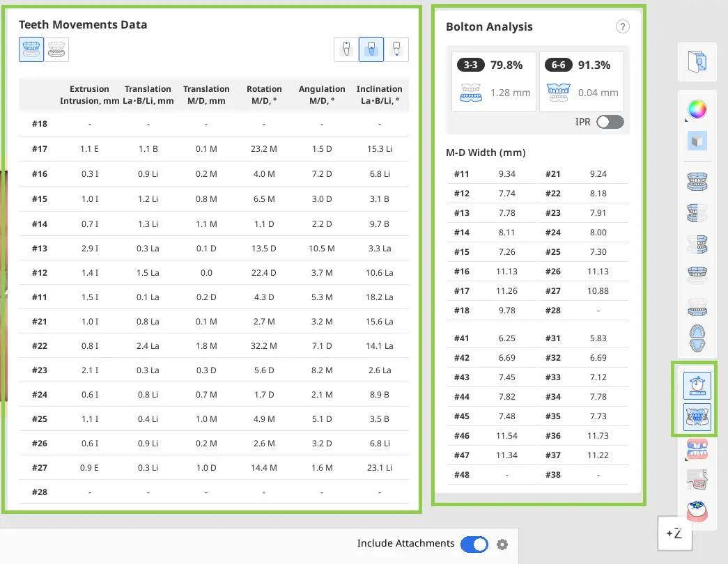Click inclination value 23.1 Li for tooth #27

point(379,468)
